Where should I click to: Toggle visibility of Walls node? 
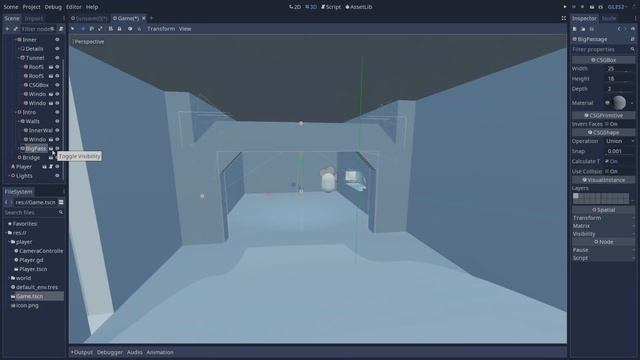point(57,121)
